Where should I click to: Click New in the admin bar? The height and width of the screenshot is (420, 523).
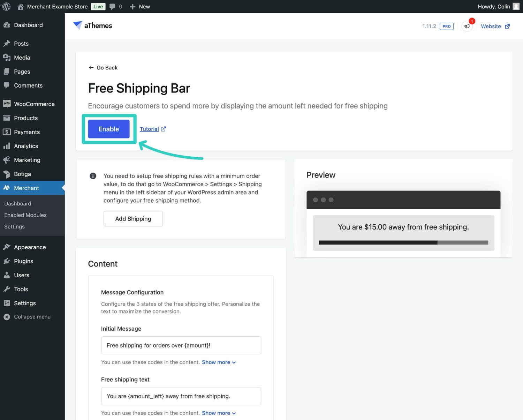coord(144,7)
